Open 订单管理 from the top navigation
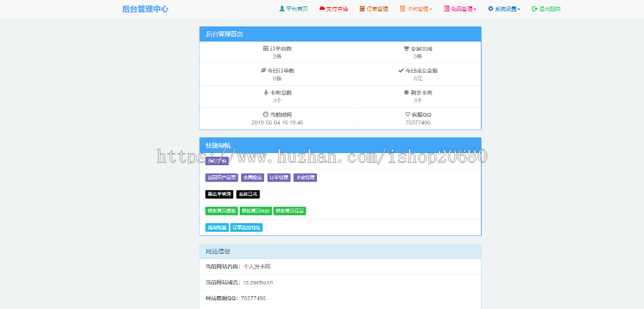The height and width of the screenshot is (309, 644). (x=374, y=9)
